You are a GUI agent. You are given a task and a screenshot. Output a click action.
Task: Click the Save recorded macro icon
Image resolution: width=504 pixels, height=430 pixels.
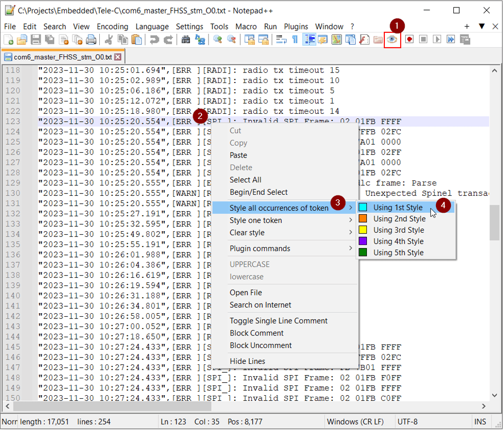[x=465, y=39]
